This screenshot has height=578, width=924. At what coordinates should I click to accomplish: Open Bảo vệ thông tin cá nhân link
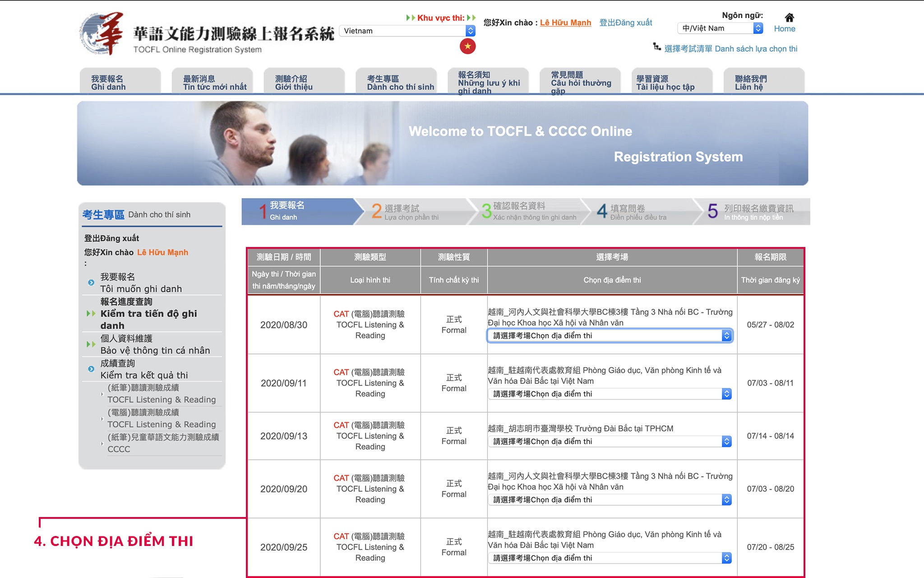pyautogui.click(x=155, y=344)
